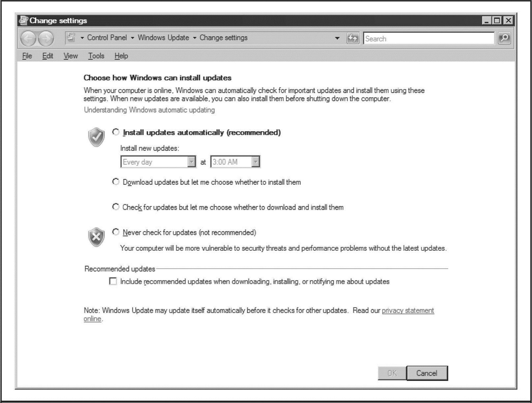532x403 pixels.
Task: Click the OK button
Action: coord(392,373)
